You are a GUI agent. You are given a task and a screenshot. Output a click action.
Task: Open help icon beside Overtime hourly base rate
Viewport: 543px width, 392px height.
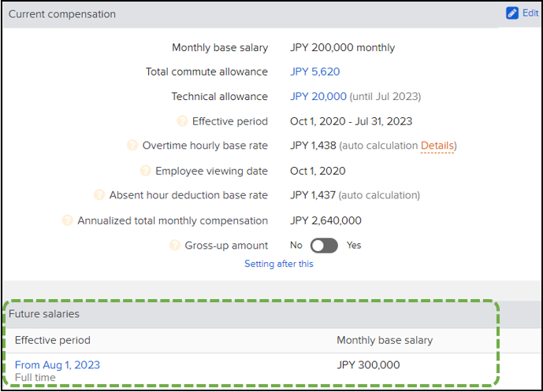pos(132,146)
